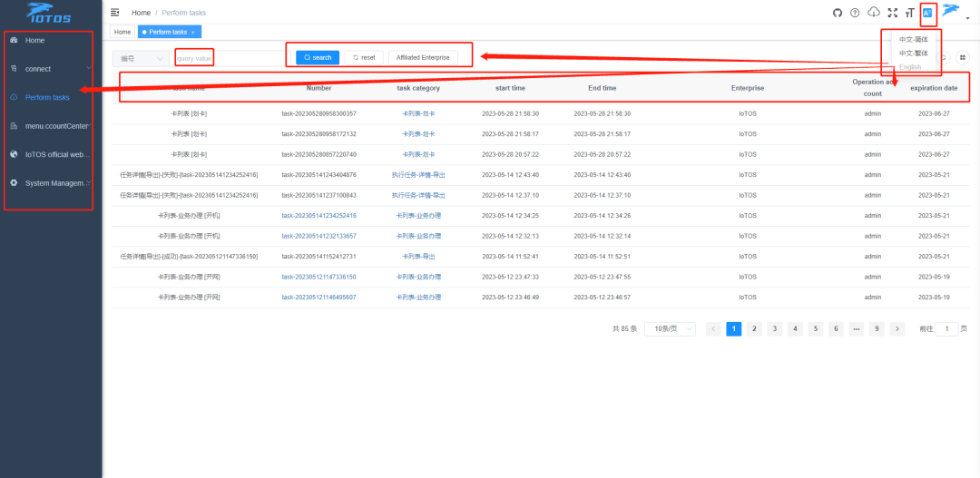Click the reset button
Image resolution: width=980 pixels, height=478 pixels.
click(364, 57)
